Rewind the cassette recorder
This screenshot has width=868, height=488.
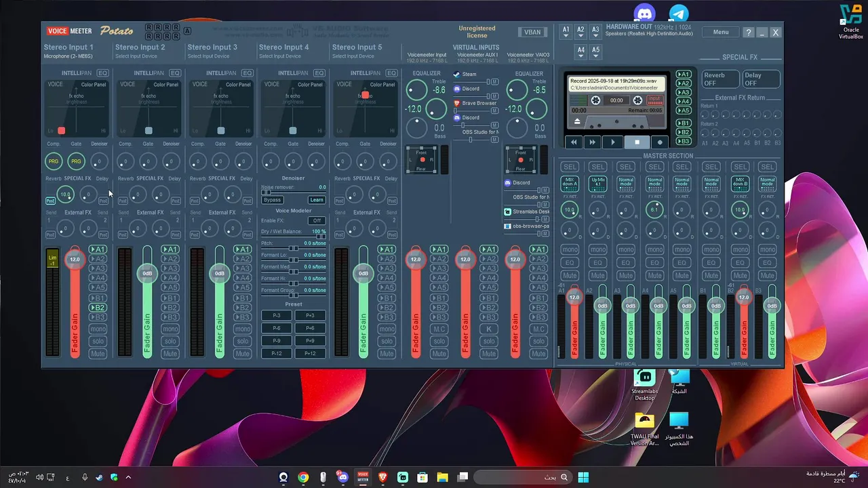pos(574,142)
